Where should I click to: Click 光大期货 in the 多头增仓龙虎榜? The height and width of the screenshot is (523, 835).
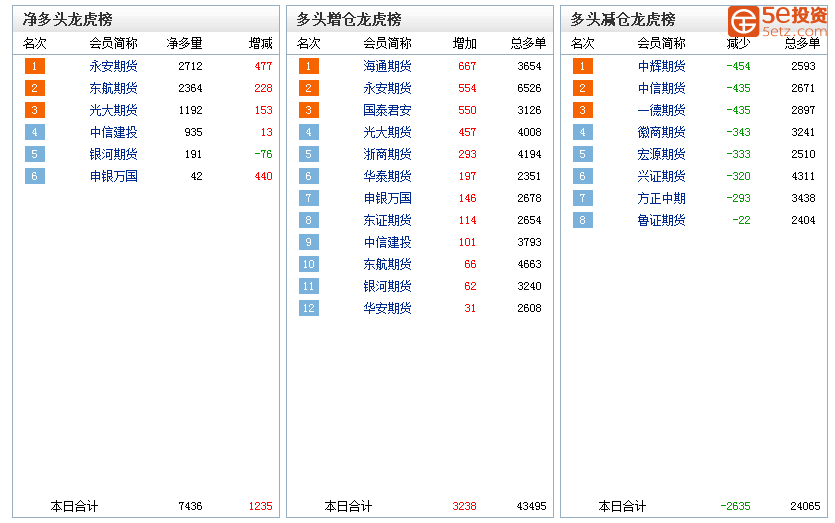(387, 132)
